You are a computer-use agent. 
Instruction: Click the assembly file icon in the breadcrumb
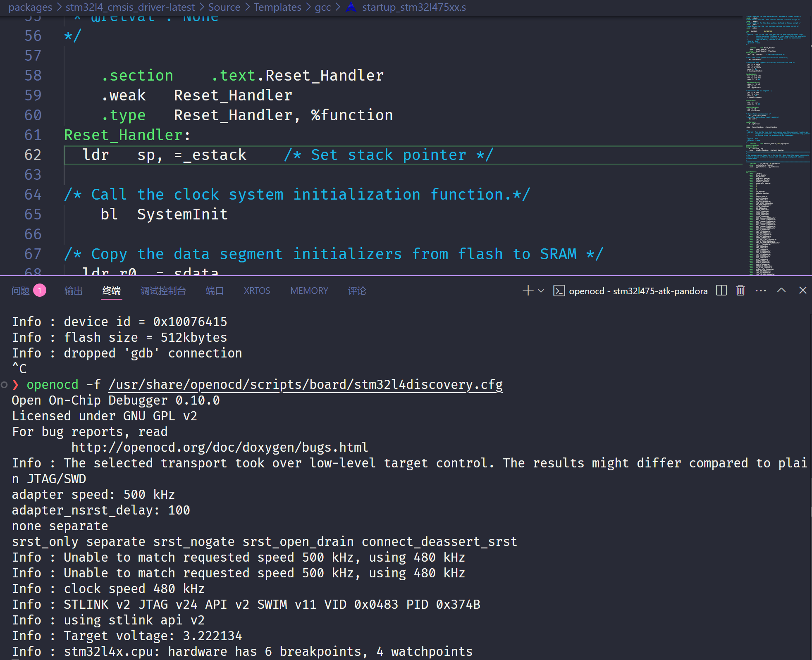coord(351,7)
